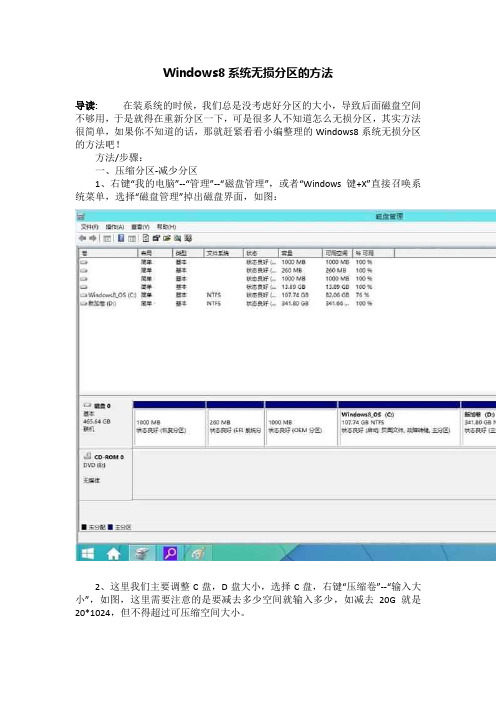The height and width of the screenshot is (702, 496).
Task: Click the 260 MB capacity cell in volume list
Action: (292, 270)
